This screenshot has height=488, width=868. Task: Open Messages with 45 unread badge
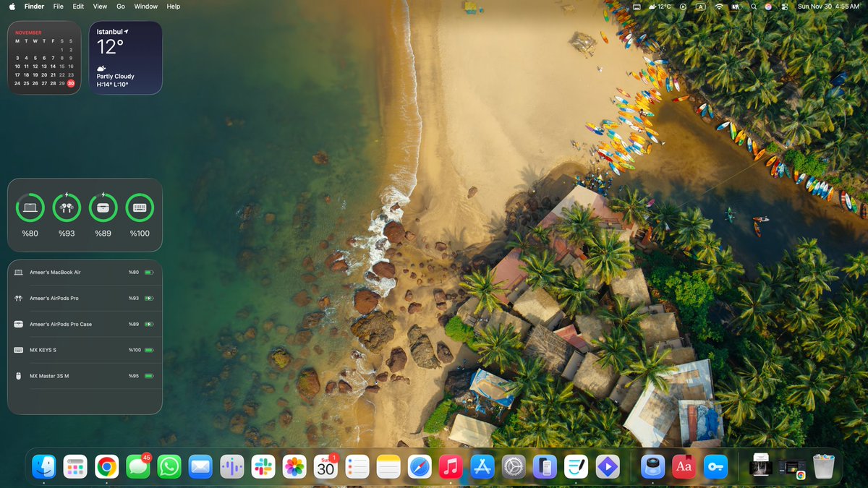pyautogui.click(x=138, y=466)
